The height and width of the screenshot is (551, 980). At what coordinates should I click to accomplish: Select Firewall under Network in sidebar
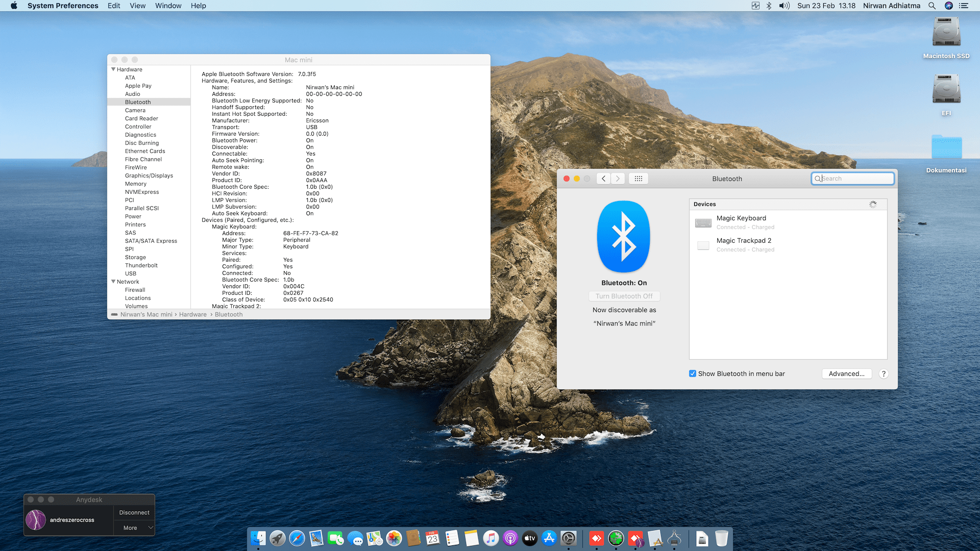[135, 290]
